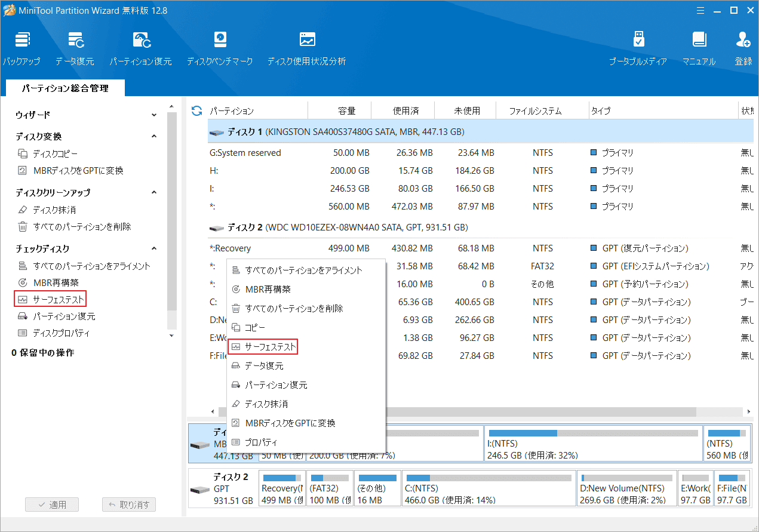Click the ディスク 2 drive icon in disk map
The height and width of the screenshot is (532, 759).
199,490
